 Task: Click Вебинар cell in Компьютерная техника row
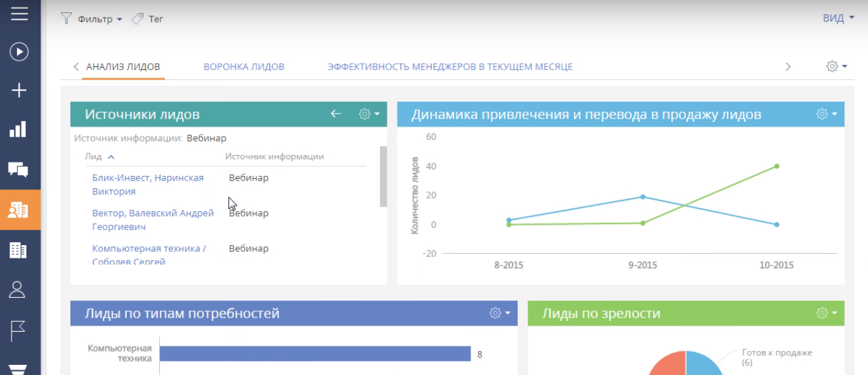click(248, 248)
